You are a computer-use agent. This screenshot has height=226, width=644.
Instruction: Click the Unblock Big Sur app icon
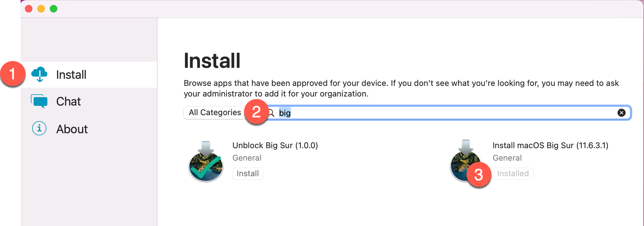[x=206, y=161]
